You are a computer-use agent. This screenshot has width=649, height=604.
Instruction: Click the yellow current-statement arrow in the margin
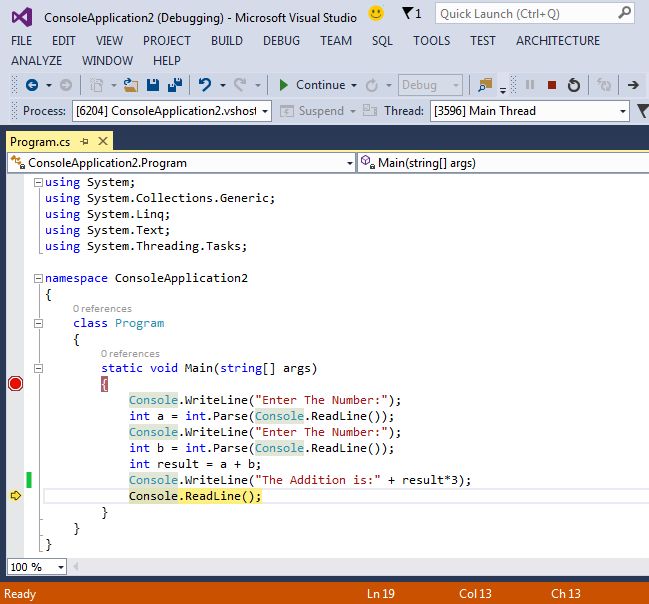(x=15, y=496)
